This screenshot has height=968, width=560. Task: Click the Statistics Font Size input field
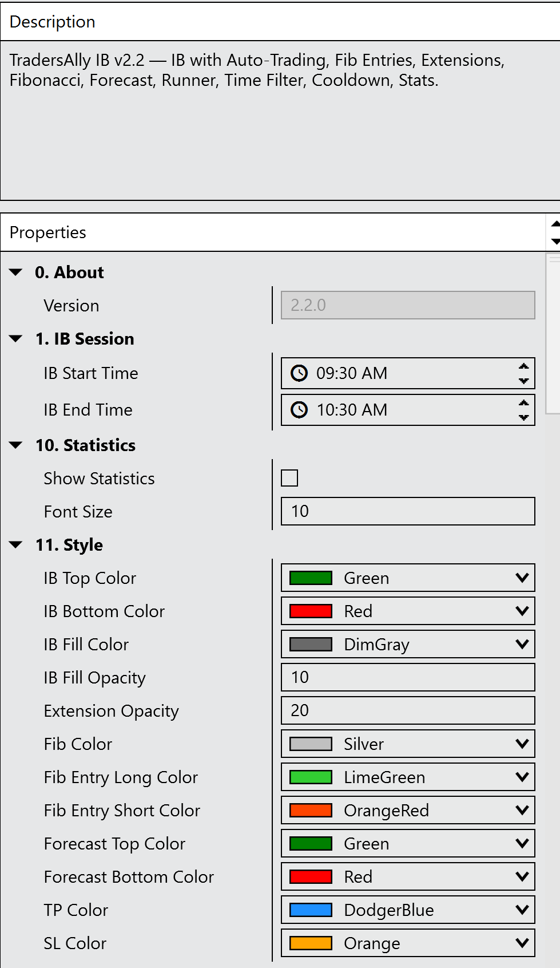407,511
